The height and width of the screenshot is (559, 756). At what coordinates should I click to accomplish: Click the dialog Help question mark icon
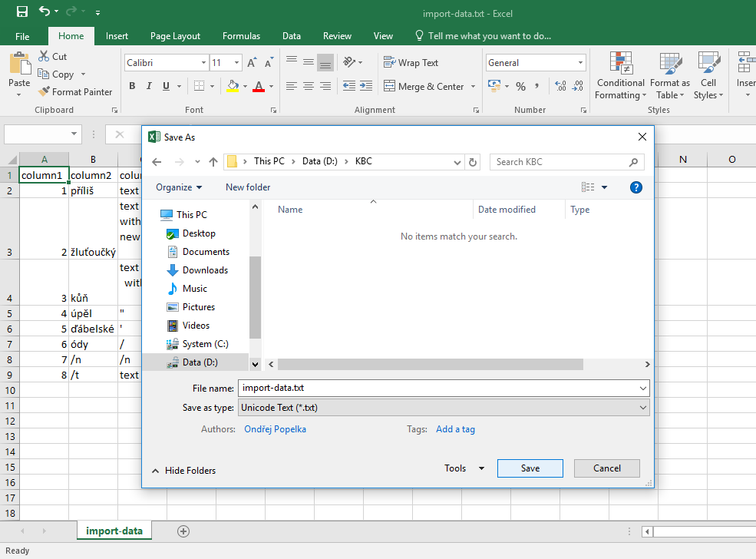point(636,187)
